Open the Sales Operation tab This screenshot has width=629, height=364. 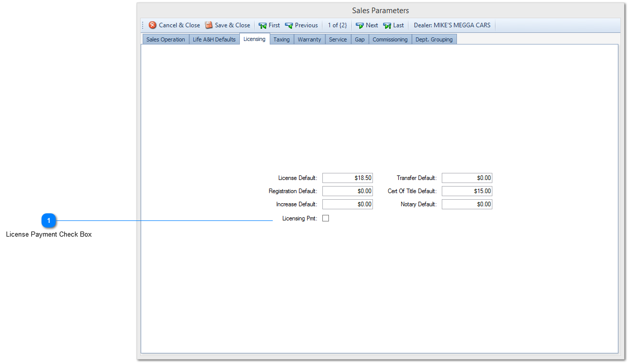[165, 39]
